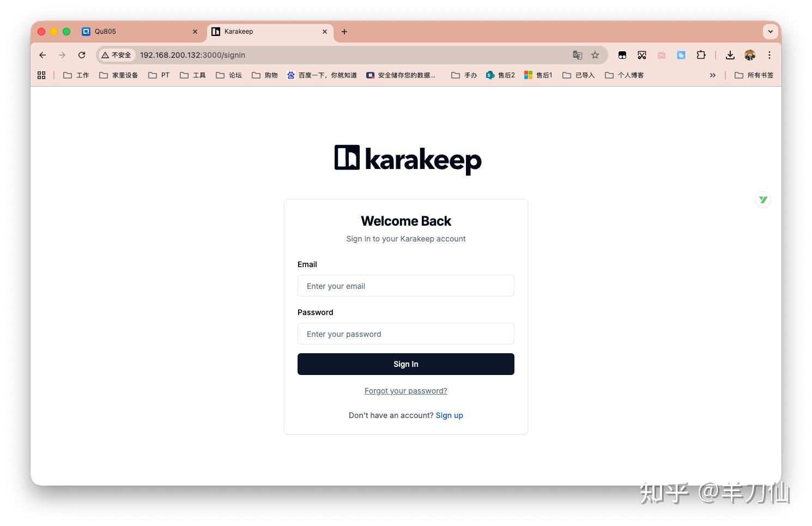Image resolution: width=812 pixels, height=526 pixels.
Task: Bookmark this page via the star icon
Action: point(595,55)
